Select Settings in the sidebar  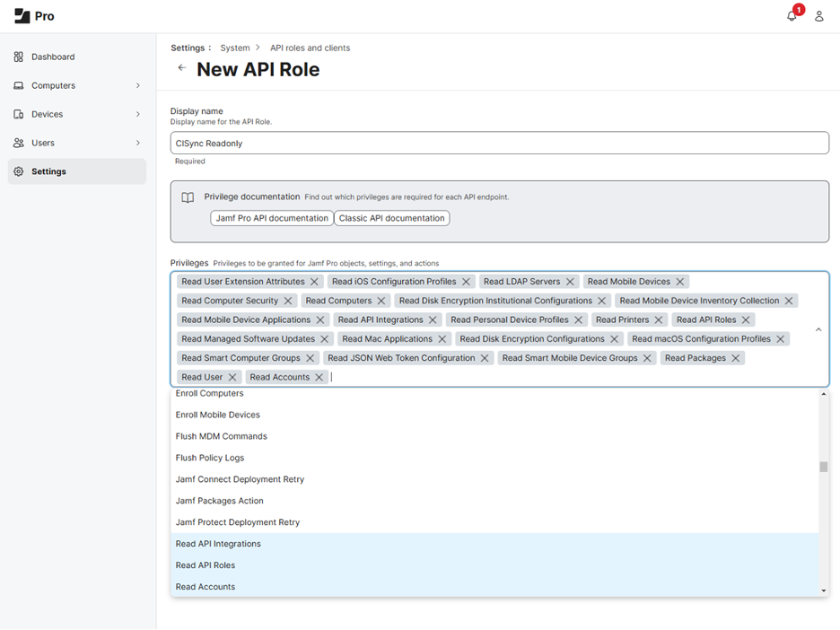click(x=77, y=171)
